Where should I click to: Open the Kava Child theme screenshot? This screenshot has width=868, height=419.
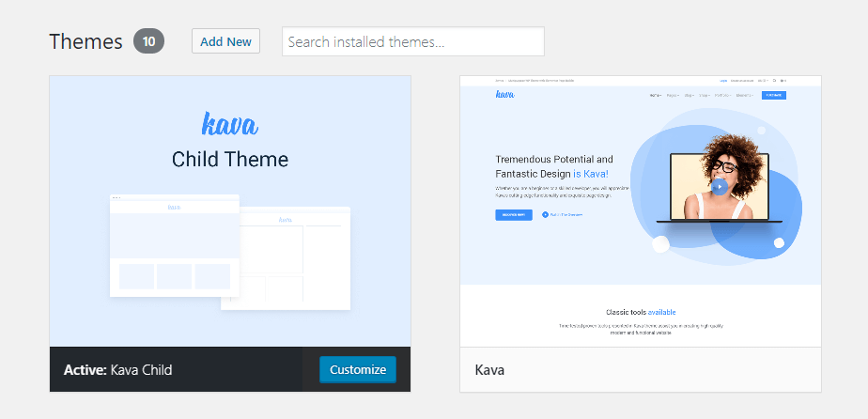pos(230,211)
